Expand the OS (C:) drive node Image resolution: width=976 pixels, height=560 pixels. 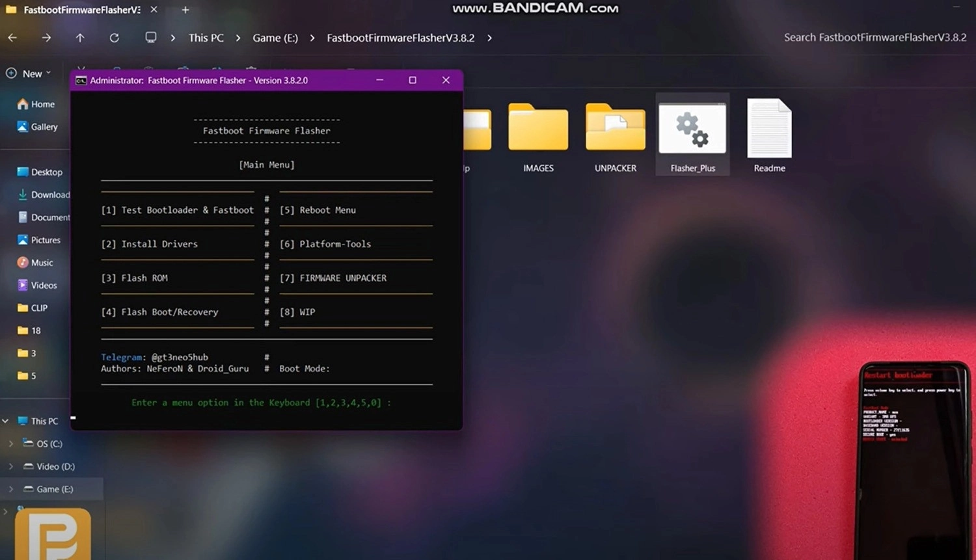click(11, 444)
